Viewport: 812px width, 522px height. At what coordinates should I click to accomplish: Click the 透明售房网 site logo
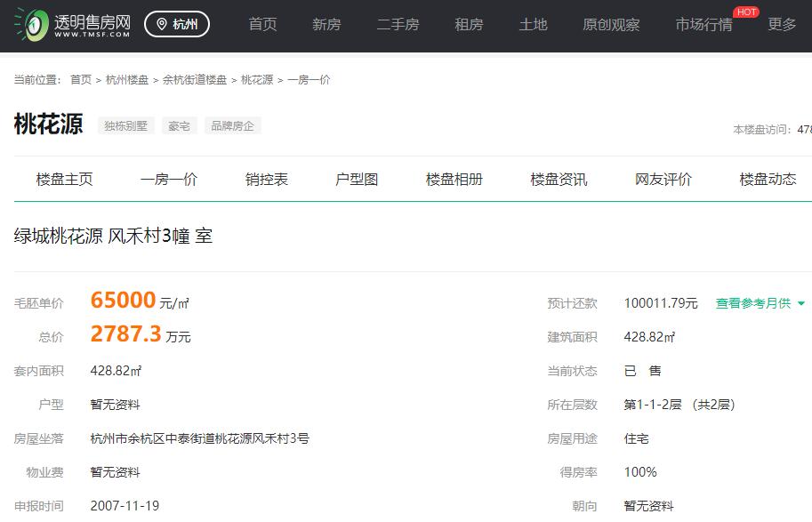pos(67,24)
